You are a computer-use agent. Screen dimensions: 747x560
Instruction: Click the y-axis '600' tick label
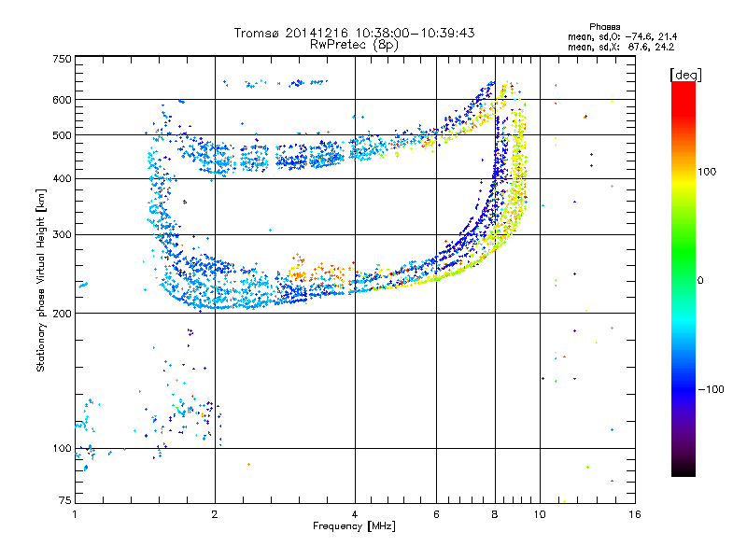(x=62, y=100)
